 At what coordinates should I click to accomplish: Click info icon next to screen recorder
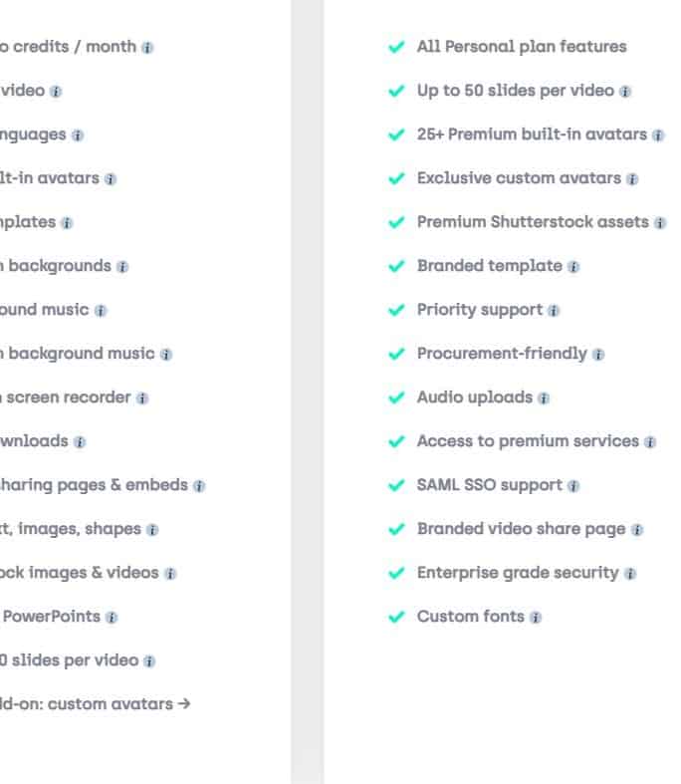142,398
